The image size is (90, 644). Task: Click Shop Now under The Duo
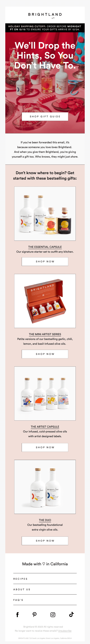pyautogui.click(x=45, y=541)
